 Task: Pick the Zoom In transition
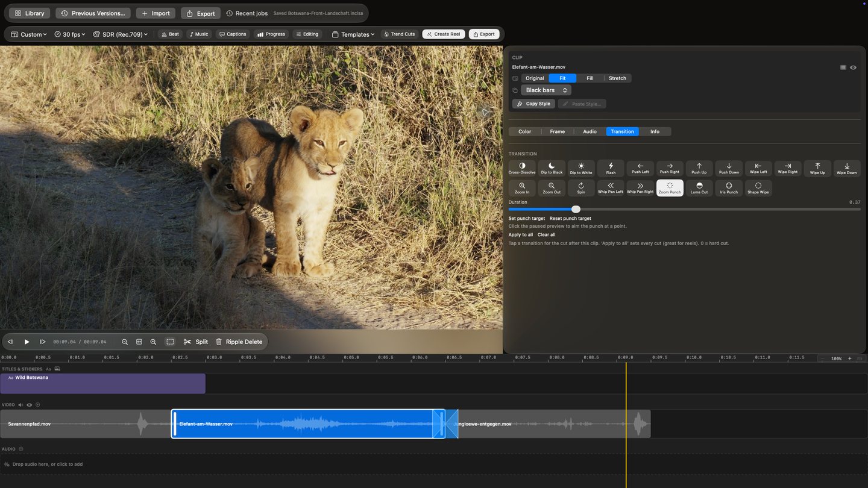[x=522, y=188]
